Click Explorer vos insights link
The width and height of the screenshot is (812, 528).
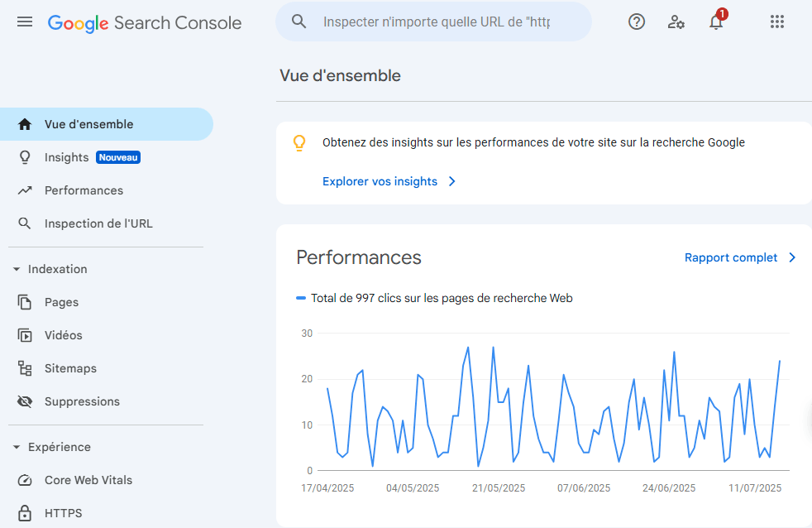tap(380, 181)
